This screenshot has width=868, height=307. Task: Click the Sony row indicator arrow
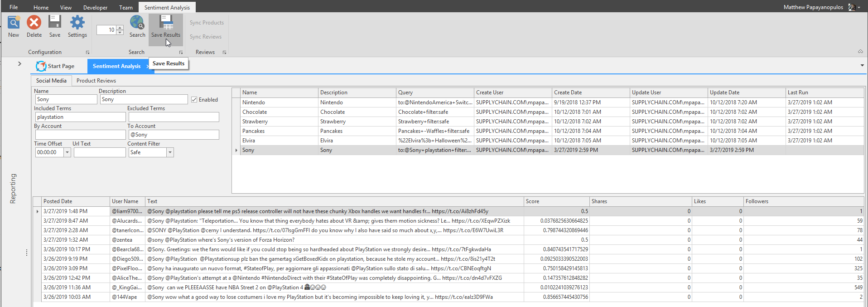[236, 150]
